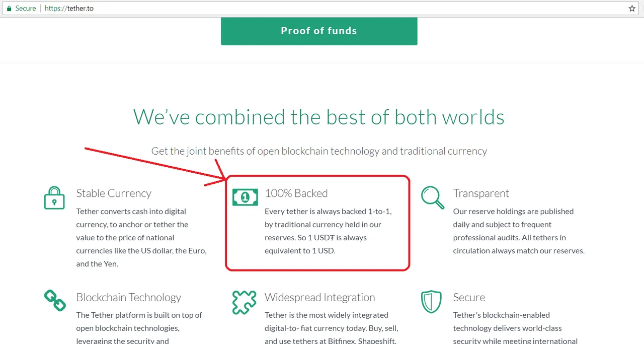Click the shield icon beside Secure
Image resolution: width=644 pixels, height=344 pixels.
431,302
